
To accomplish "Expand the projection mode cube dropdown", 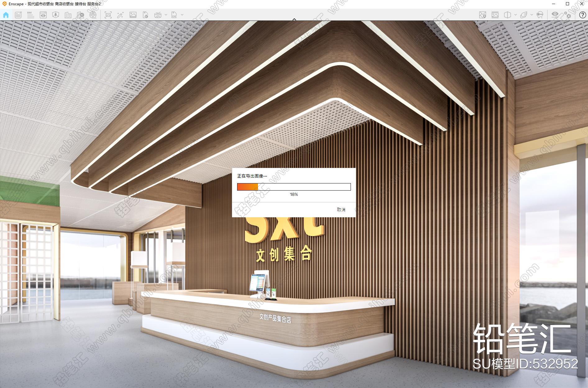I will click(516, 15).
